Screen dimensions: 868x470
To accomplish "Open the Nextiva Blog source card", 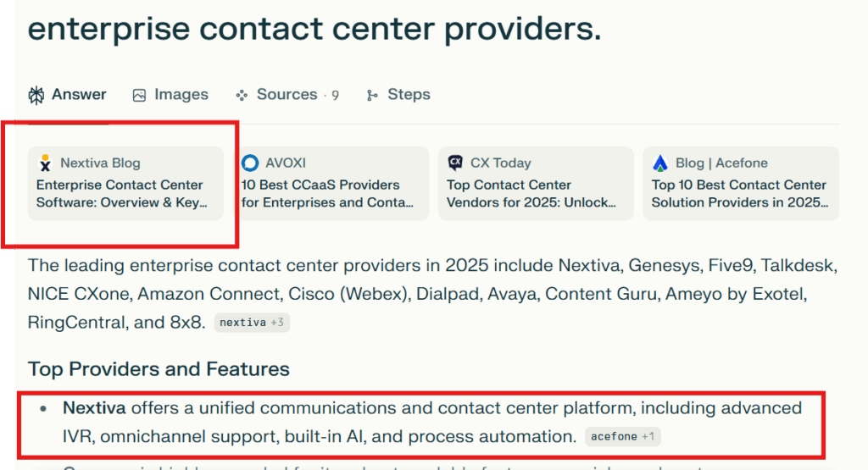I will pyautogui.click(x=125, y=183).
